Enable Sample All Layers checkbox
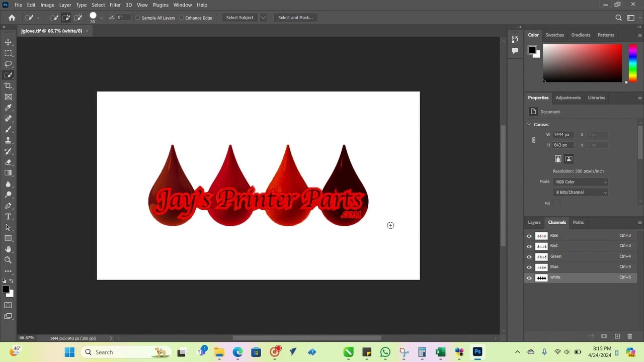 pyautogui.click(x=138, y=18)
